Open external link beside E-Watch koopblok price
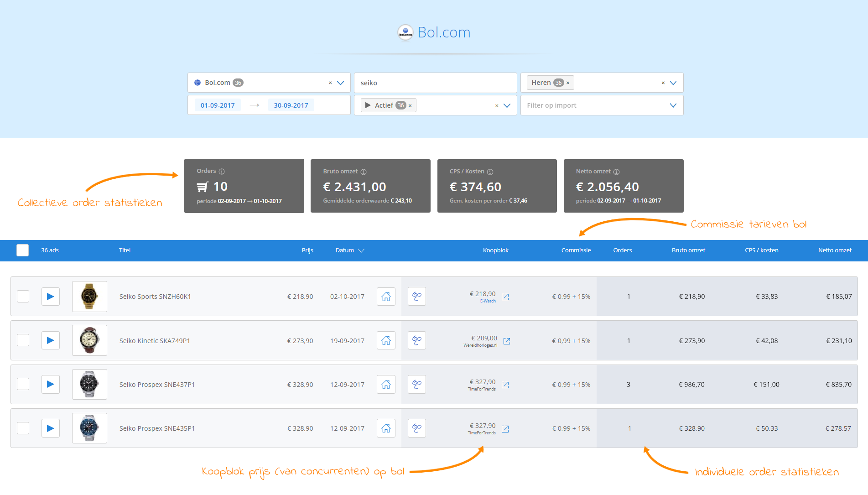The height and width of the screenshot is (495, 868). 505,297
